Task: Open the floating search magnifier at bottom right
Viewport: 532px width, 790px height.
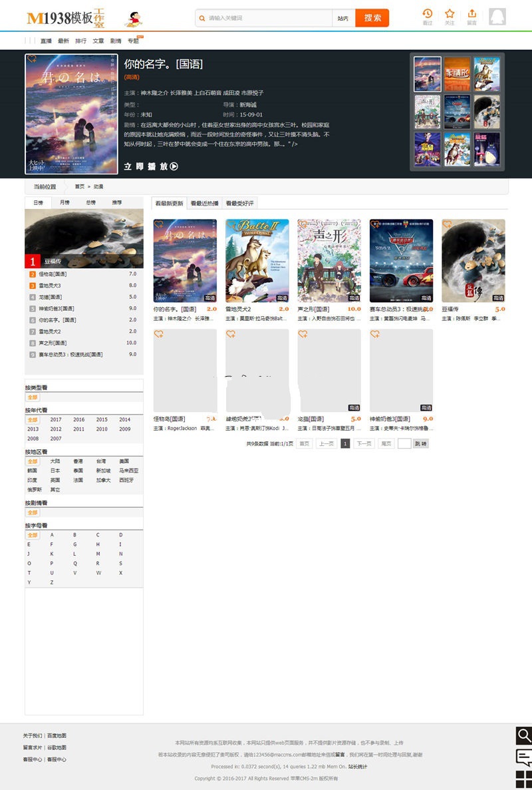Action: tap(524, 737)
